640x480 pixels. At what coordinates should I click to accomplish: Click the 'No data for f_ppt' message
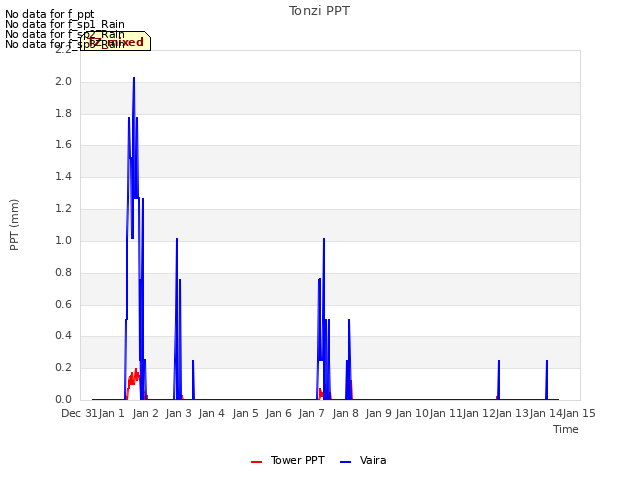click(x=50, y=14)
